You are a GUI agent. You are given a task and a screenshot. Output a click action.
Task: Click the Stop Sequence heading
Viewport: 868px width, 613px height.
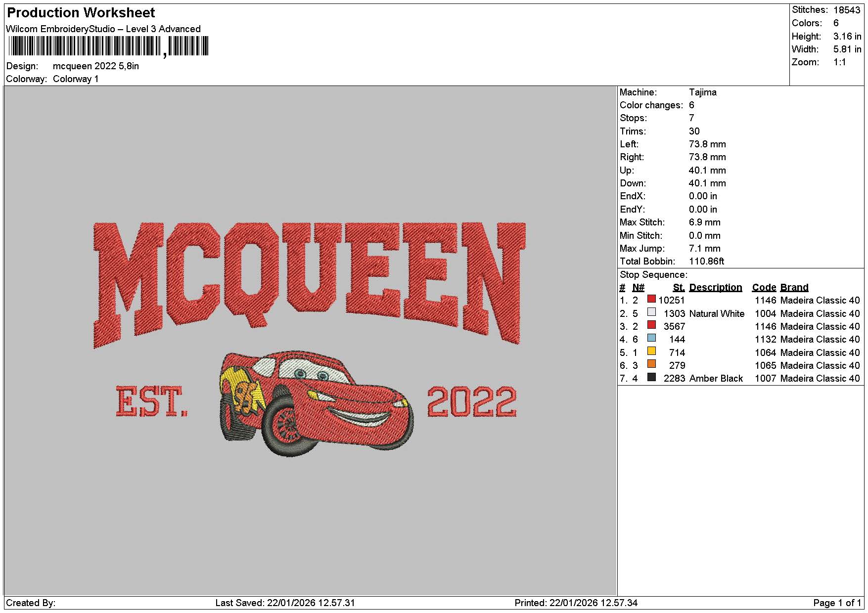pyautogui.click(x=653, y=275)
